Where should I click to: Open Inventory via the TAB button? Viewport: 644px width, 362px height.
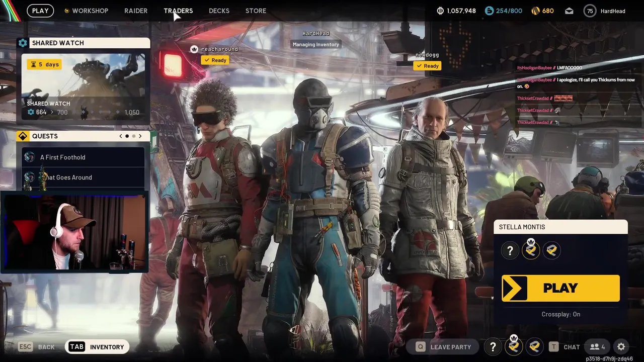coord(97,347)
